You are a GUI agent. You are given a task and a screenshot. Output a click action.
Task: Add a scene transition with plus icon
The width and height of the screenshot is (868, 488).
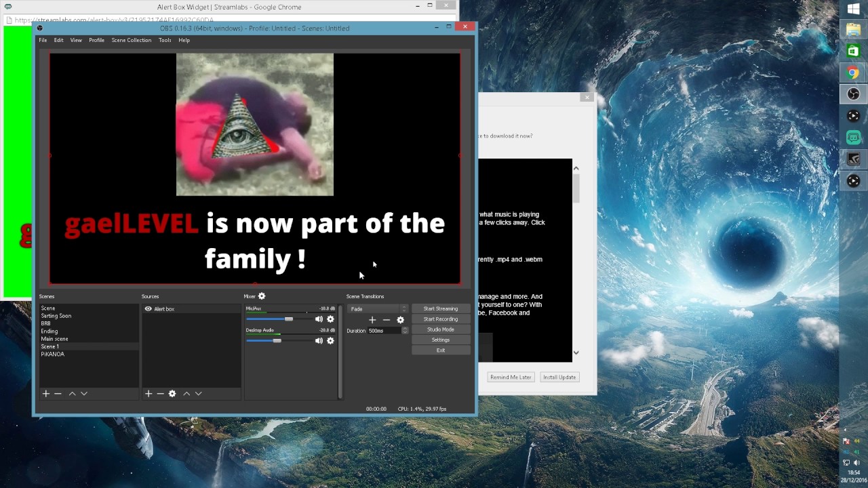(372, 320)
